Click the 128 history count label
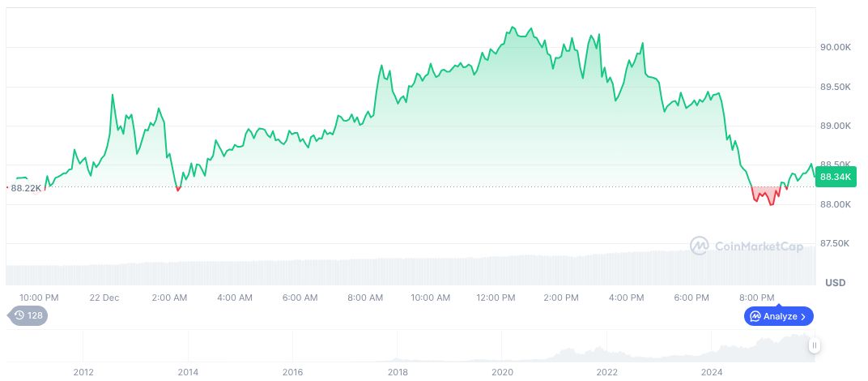Viewport: 868px width, 381px height. tap(35, 315)
